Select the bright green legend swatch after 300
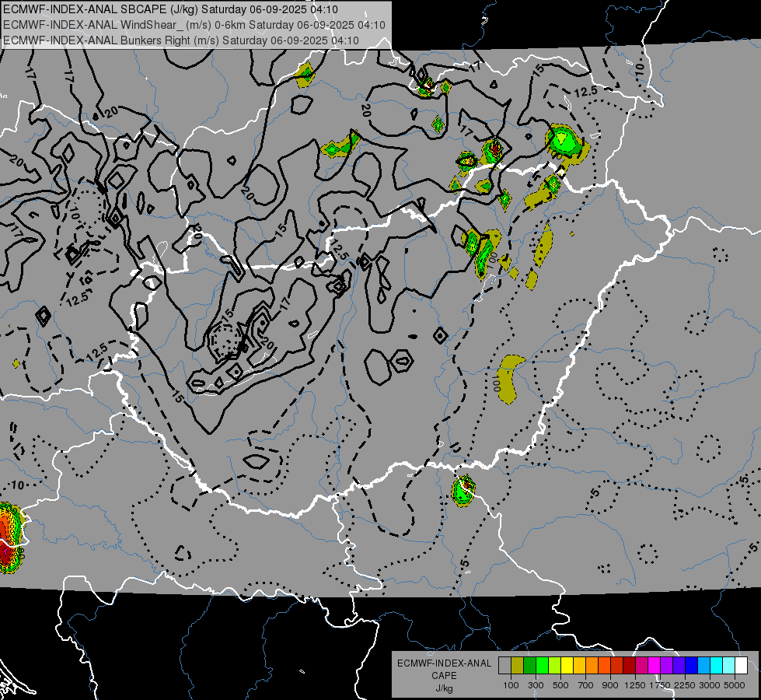The image size is (761, 700). click(542, 666)
